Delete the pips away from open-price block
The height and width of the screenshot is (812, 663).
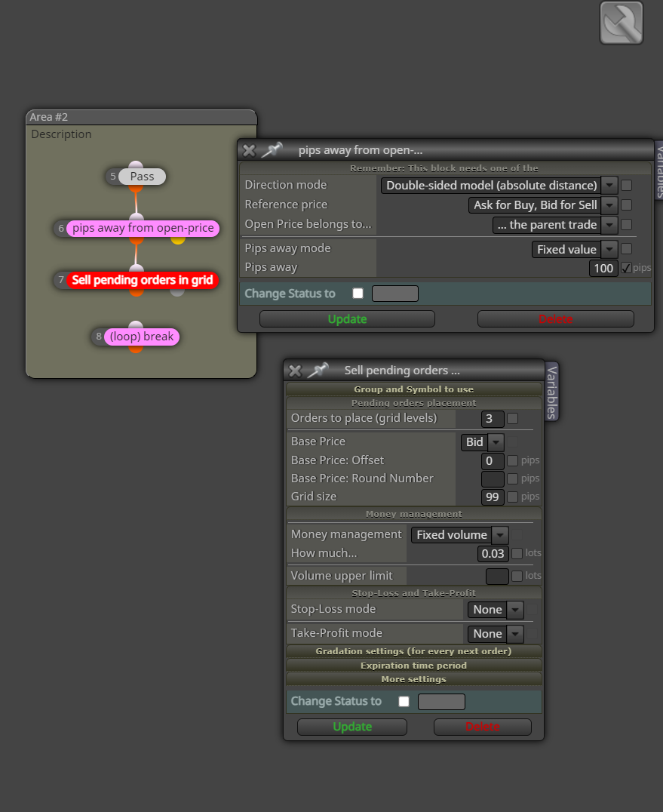point(556,319)
